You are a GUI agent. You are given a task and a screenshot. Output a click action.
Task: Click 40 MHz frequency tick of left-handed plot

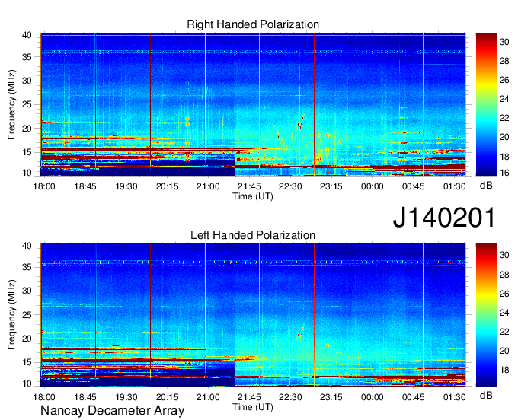27,246
